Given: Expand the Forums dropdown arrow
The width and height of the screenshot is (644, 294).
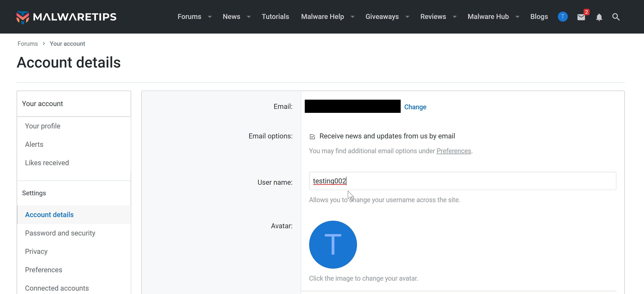Looking at the screenshot, I should pyautogui.click(x=210, y=17).
